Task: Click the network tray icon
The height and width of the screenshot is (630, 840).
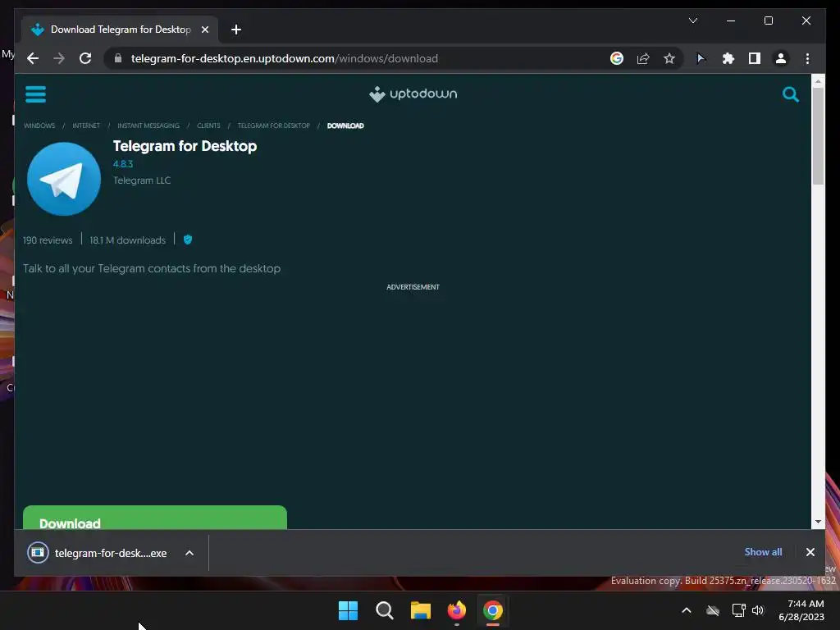Action: point(739,610)
